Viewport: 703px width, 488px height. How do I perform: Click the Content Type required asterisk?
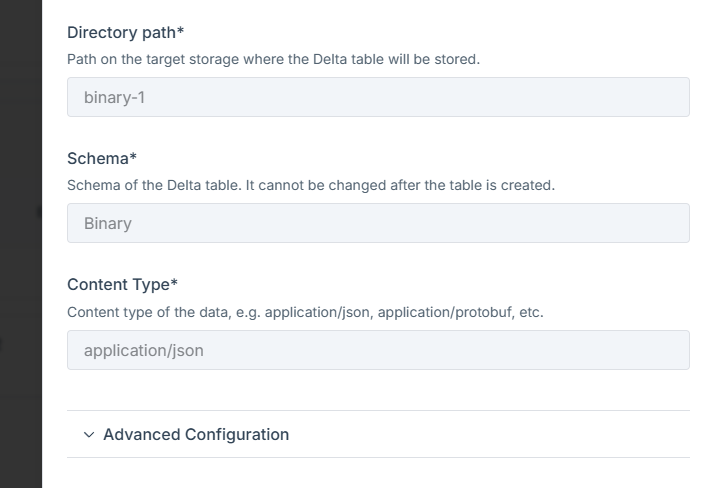coord(174,283)
